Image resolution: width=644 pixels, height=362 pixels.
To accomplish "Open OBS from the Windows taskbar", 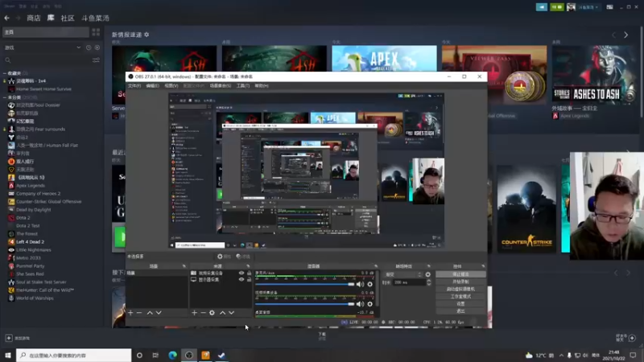I will (x=189, y=355).
